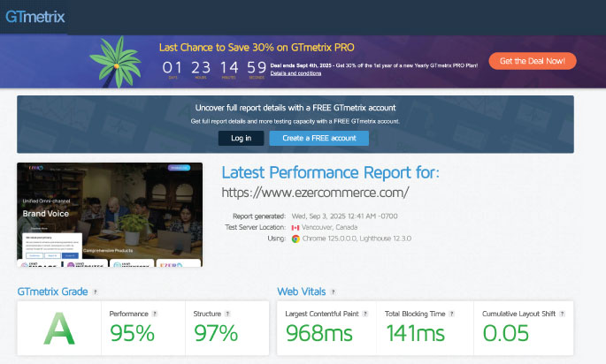The image size is (606, 364).
Task: Open help icon next to Web Vitals
Action: (334, 292)
